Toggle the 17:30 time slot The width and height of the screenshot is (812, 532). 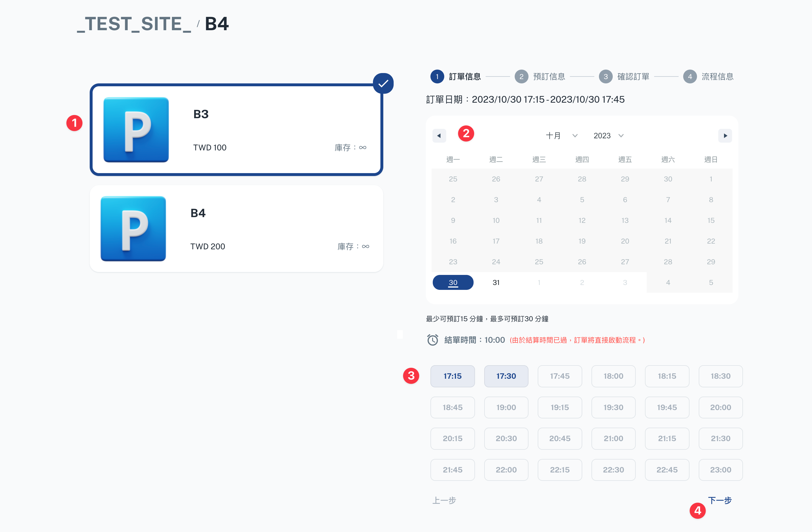point(506,376)
